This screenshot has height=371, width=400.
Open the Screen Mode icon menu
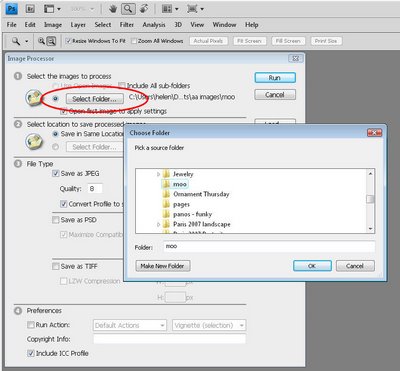196,9
